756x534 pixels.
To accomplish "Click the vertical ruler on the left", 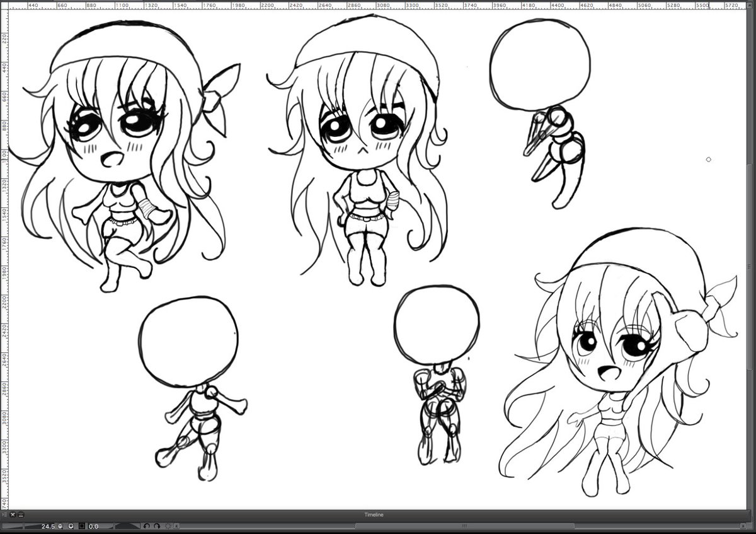I will pos(4,258).
